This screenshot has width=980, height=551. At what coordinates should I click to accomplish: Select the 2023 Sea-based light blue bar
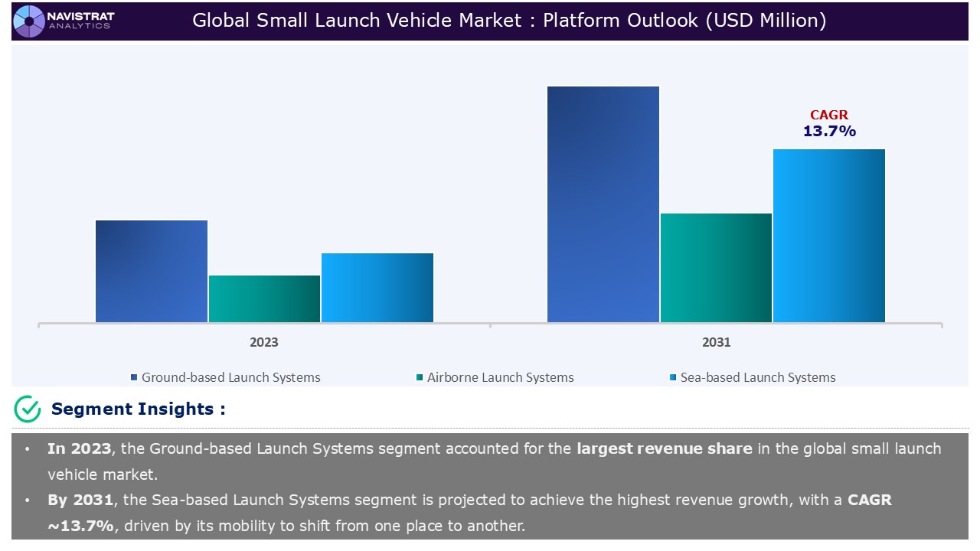(x=377, y=287)
